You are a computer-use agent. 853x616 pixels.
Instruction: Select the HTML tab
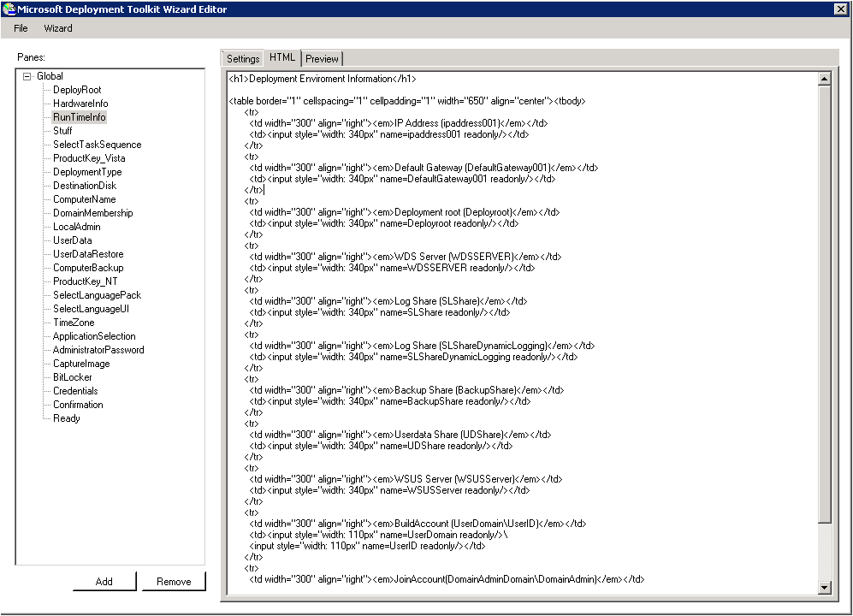click(282, 57)
